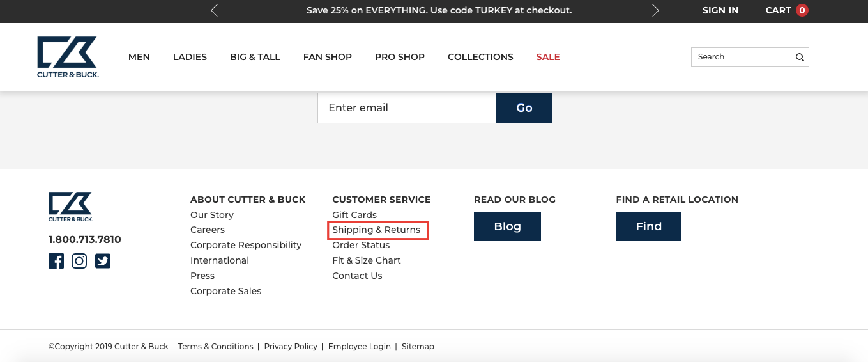The height and width of the screenshot is (362, 868).
Task: Click the footer Cutter & Buck logo
Action: pyautogui.click(x=71, y=207)
